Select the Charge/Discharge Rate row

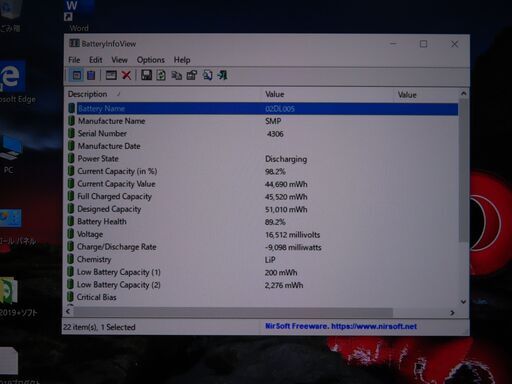tap(263, 247)
